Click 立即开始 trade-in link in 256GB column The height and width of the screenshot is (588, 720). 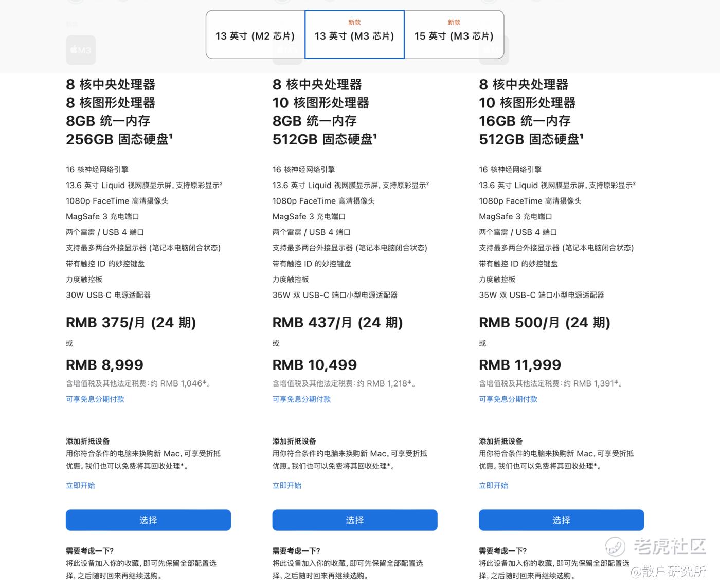coord(80,485)
